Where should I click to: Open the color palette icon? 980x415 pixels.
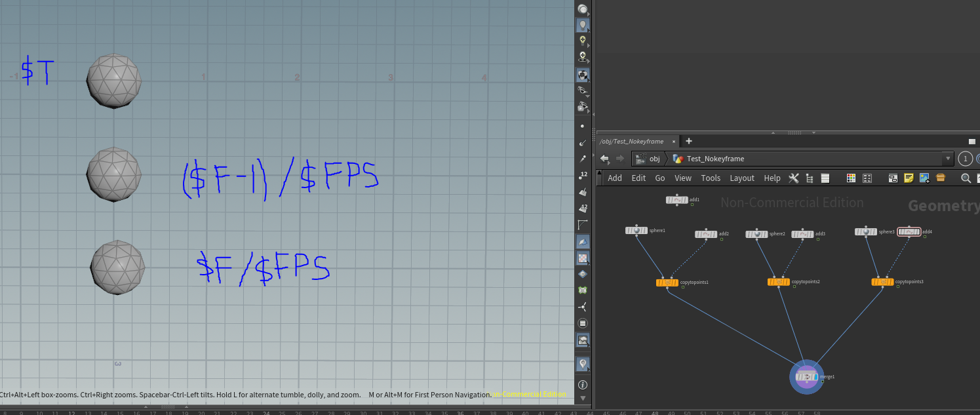click(x=852, y=178)
